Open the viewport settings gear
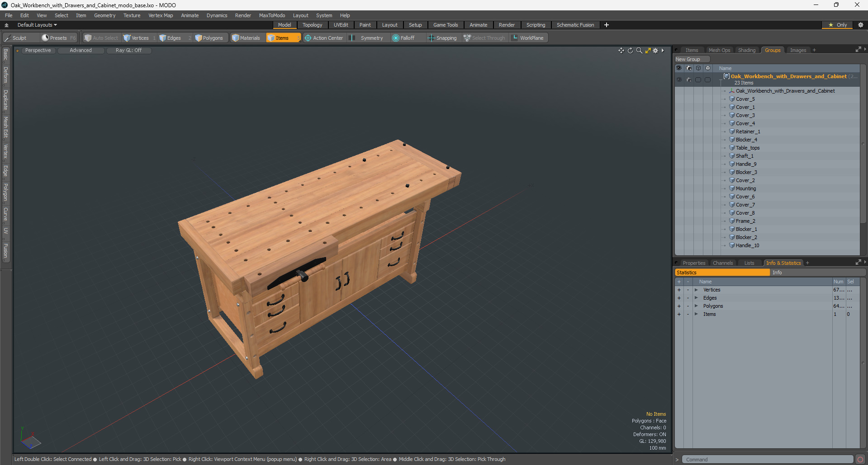The width and height of the screenshot is (868, 465). pos(655,51)
